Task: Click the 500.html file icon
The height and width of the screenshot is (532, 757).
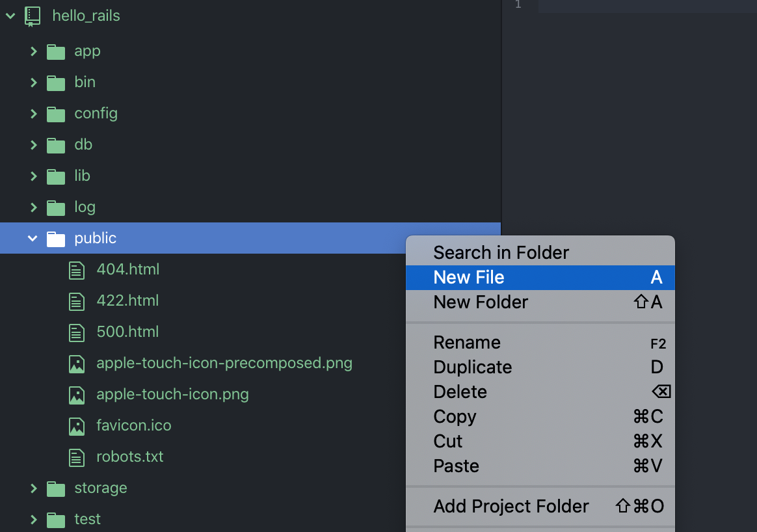Action: [77, 332]
